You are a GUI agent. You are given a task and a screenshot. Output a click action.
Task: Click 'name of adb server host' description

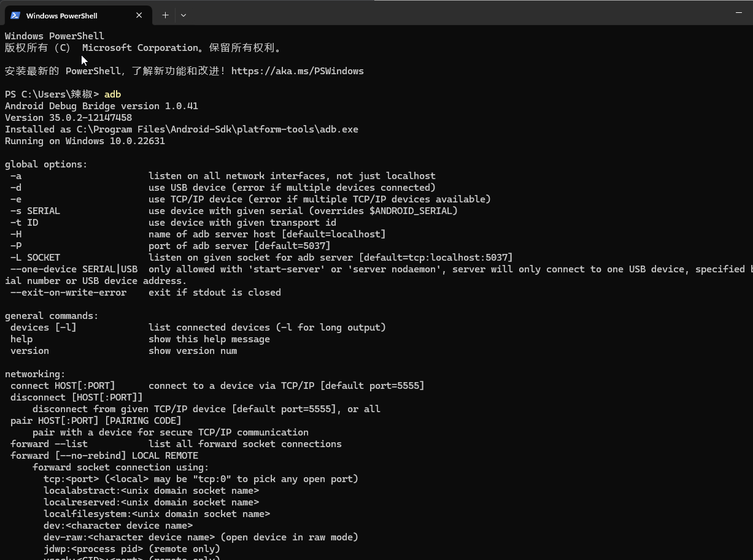(267, 234)
